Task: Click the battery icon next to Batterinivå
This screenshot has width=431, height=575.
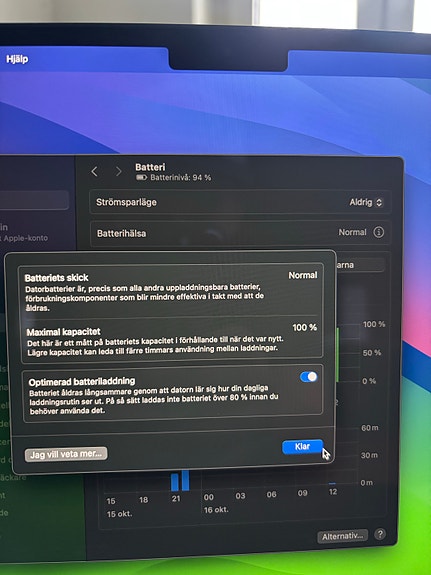Action: tap(142, 177)
